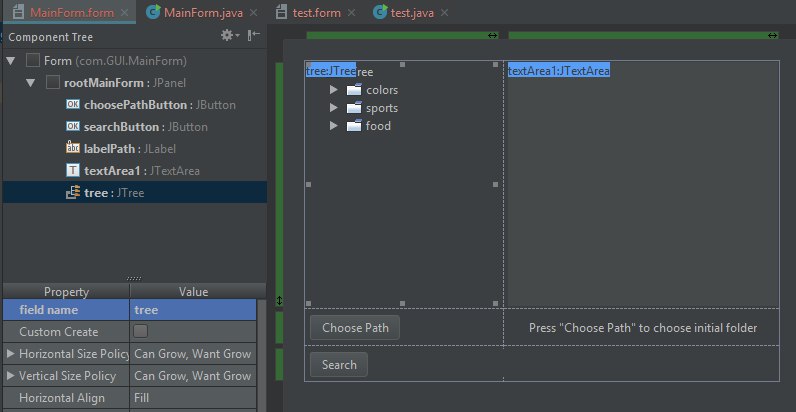796x412 pixels.
Task: Select choosePathButton JButton icon in tree
Action: coord(72,105)
